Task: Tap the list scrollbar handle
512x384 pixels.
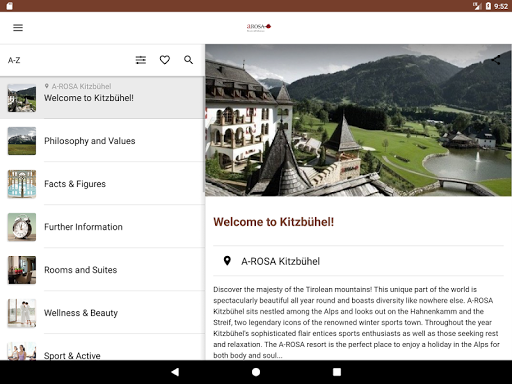Action: 203,135
